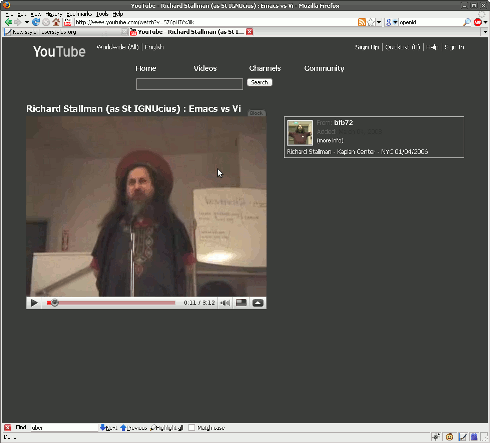Click the Forward navigation arrow

click(x=18, y=22)
